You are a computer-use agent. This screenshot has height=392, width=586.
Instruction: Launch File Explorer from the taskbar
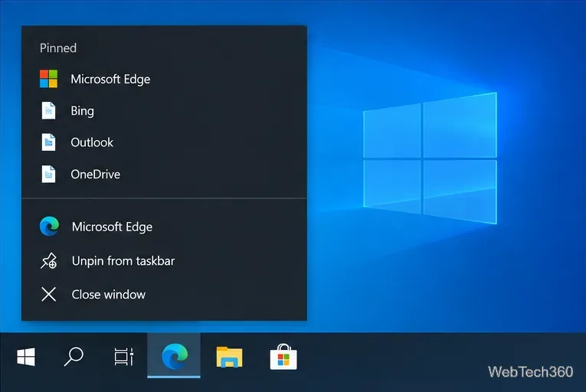coord(229,357)
